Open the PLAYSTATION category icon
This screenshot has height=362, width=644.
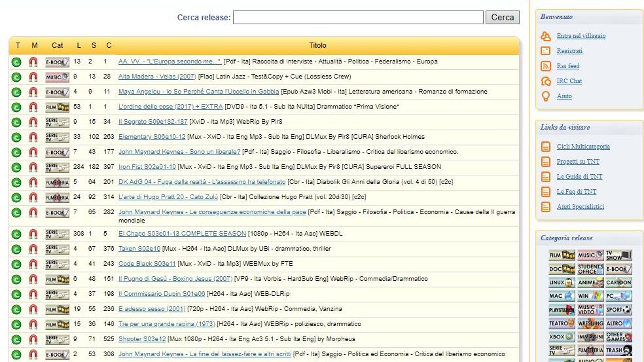[x=562, y=310]
